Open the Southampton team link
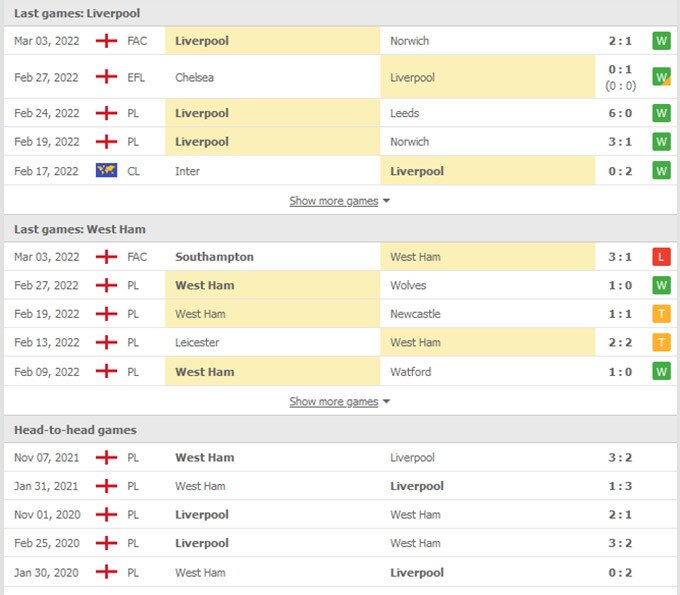680x595 pixels. (x=214, y=257)
